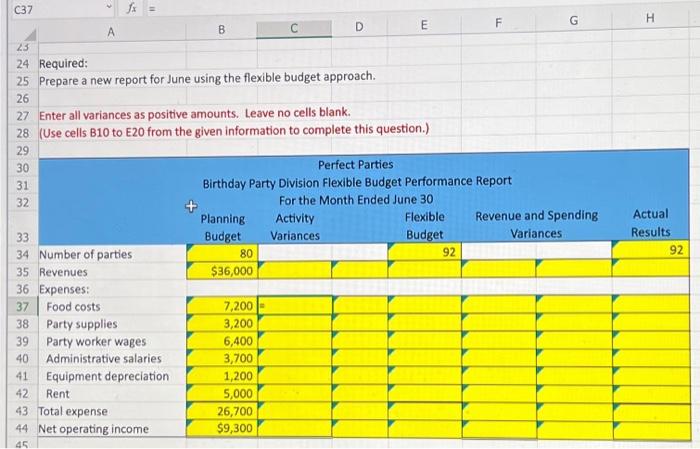Select row 37 header
700x449 pixels.
(x=23, y=307)
